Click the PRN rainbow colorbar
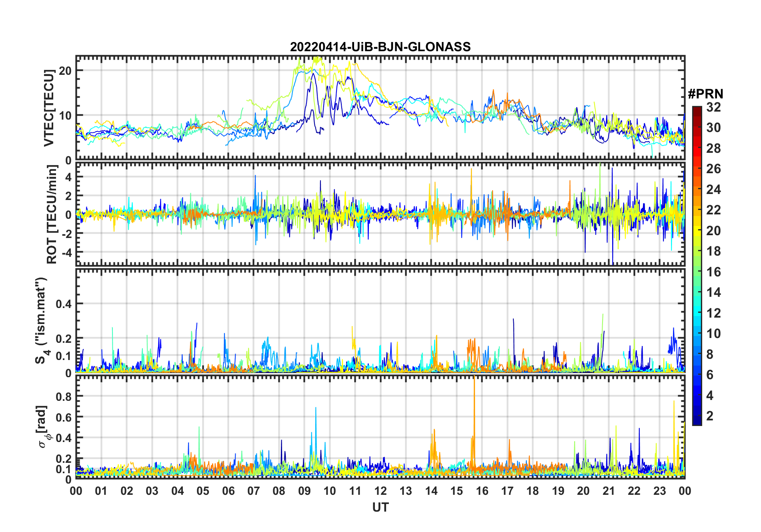 tap(697, 266)
